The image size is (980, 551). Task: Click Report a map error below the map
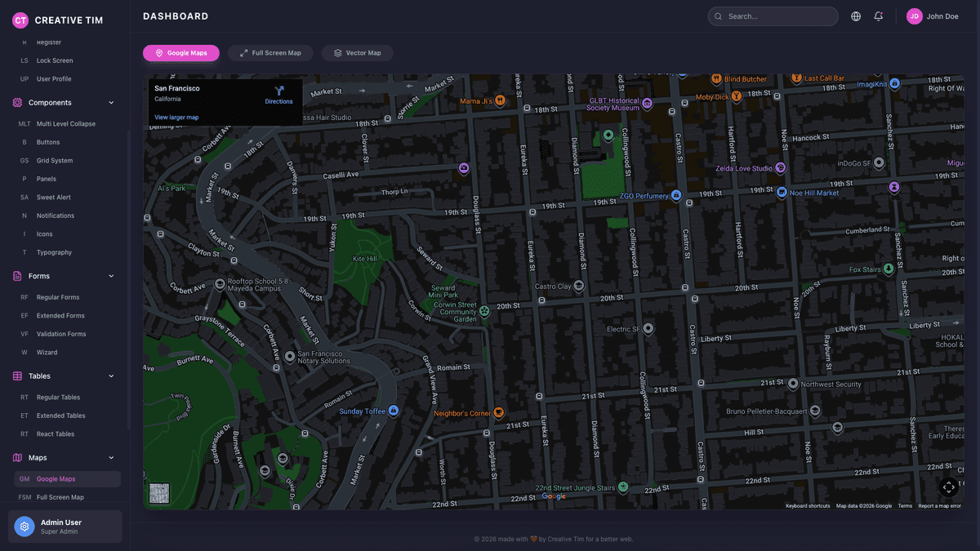[x=939, y=505]
